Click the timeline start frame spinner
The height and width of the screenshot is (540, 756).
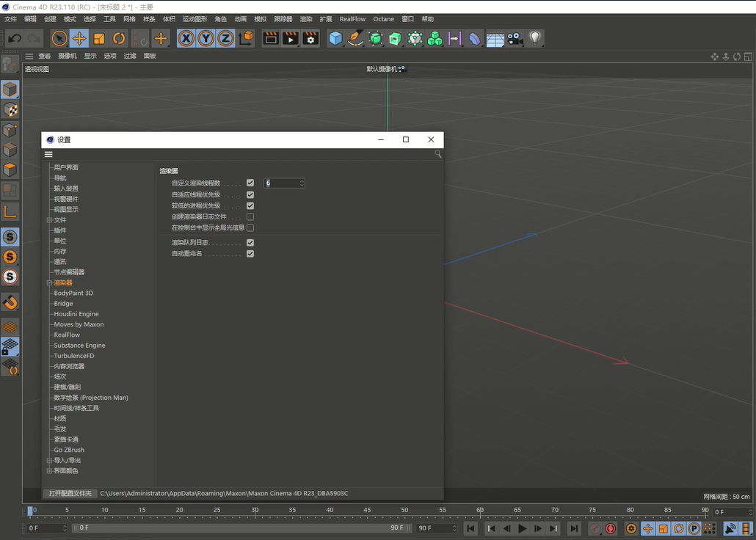pos(65,528)
